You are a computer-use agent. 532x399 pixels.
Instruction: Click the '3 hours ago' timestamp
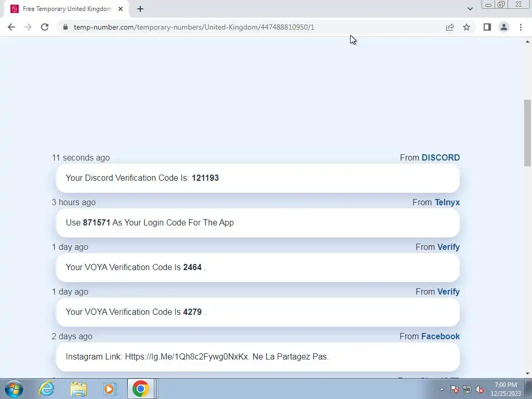74,203
